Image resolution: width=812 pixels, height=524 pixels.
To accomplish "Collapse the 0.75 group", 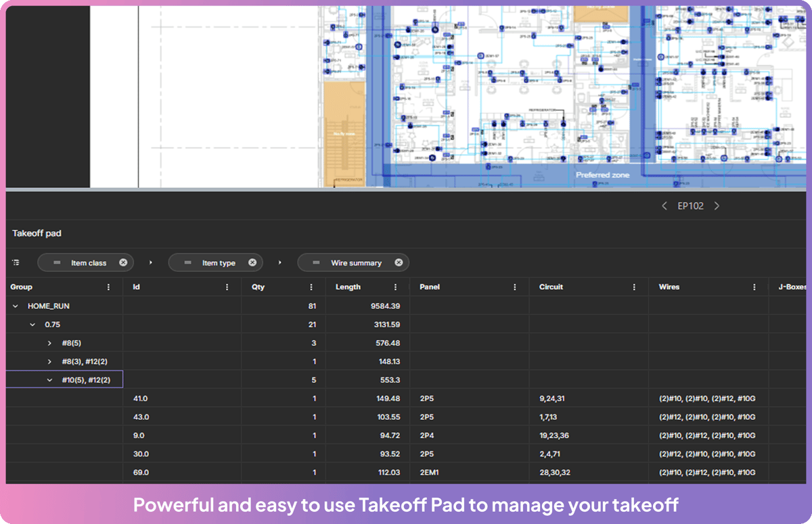I will click(x=31, y=324).
